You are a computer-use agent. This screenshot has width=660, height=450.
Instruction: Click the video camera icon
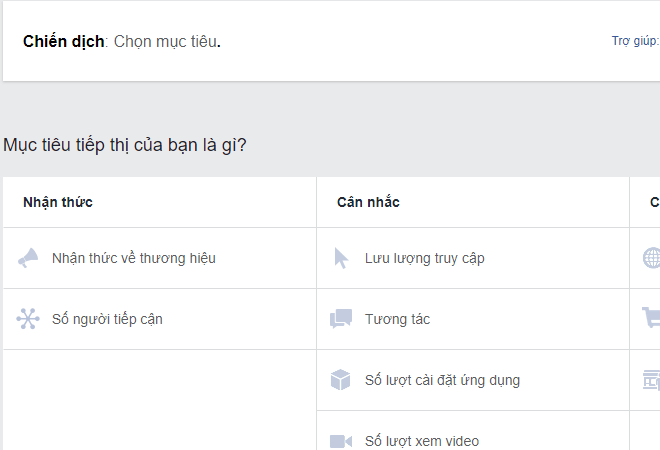pyautogui.click(x=341, y=441)
